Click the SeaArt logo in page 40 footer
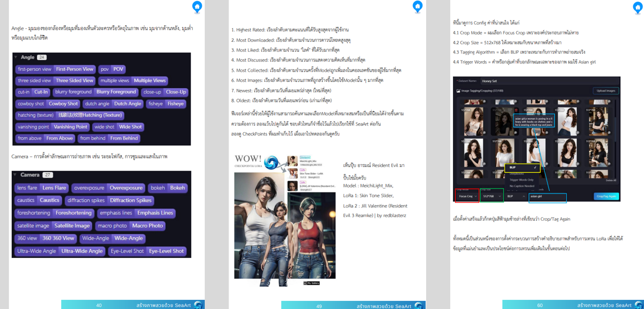 click(198, 305)
